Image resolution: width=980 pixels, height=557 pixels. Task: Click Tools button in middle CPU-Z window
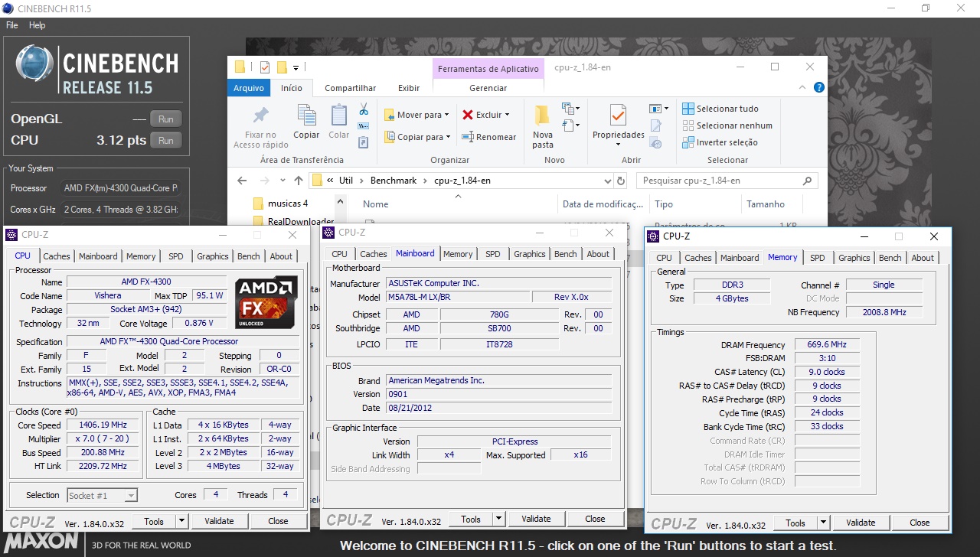(471, 519)
